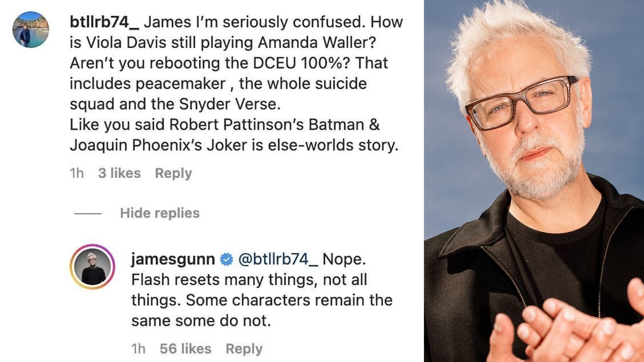
Task: Click the dash line beside Hide replies
Action: [87, 213]
